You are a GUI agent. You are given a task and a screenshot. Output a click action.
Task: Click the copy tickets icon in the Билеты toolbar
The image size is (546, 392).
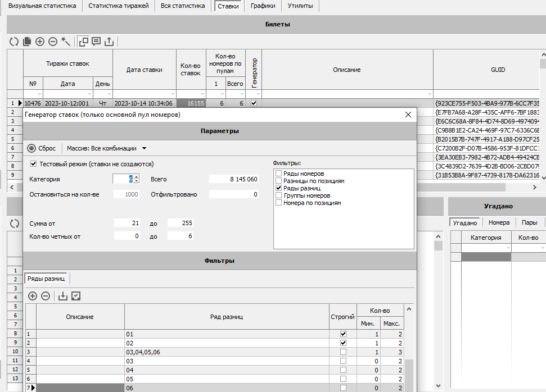[x=27, y=42]
